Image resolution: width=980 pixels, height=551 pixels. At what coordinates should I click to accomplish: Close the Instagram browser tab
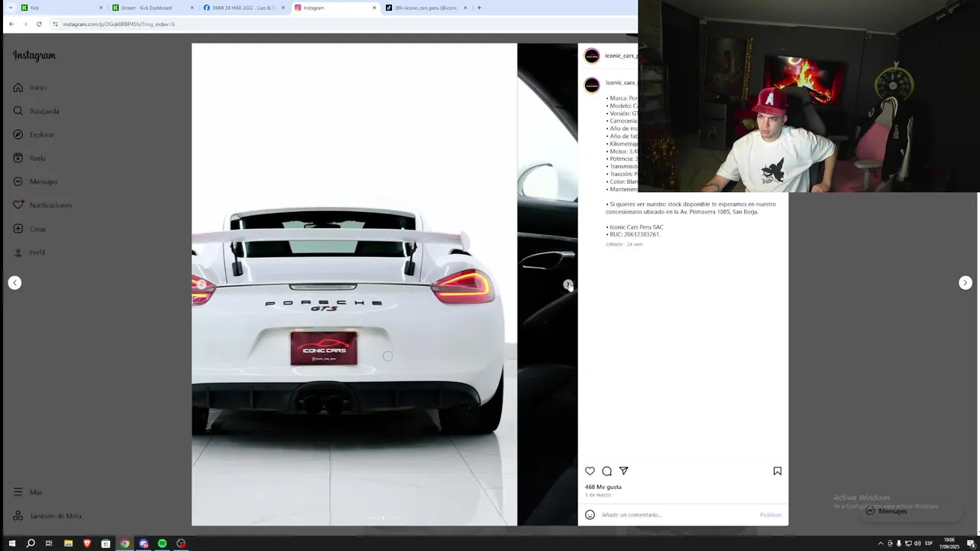tap(374, 8)
